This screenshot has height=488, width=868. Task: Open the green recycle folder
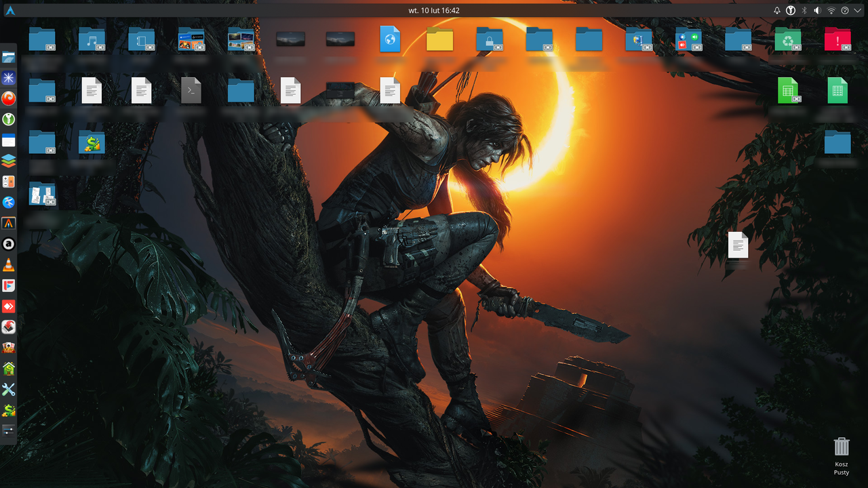click(788, 39)
